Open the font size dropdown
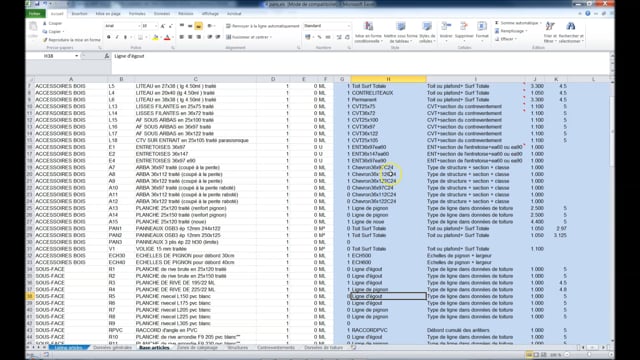640x360 pixels. [156, 26]
